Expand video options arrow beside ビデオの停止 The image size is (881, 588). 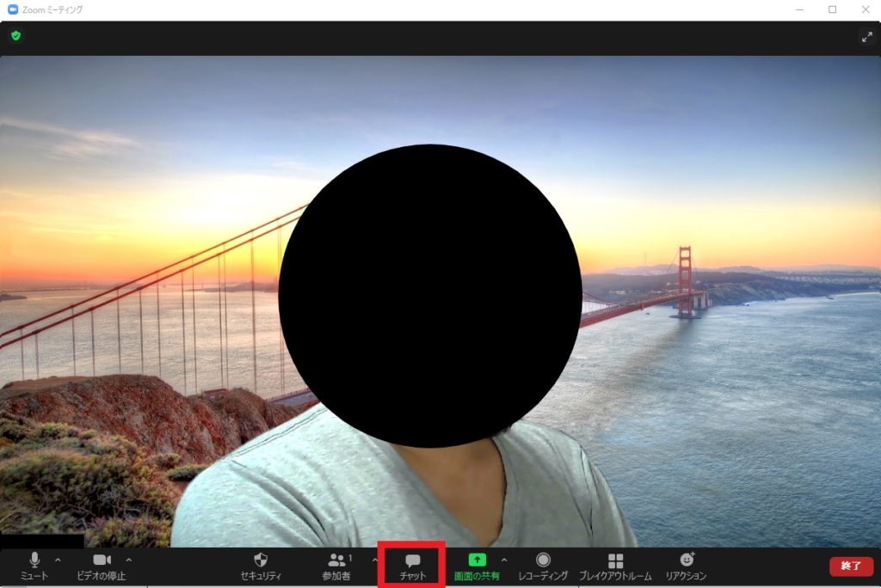point(129,560)
